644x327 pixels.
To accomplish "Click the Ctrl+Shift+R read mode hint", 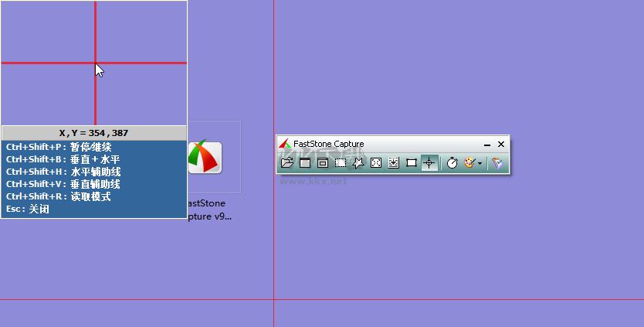I will (59, 196).
